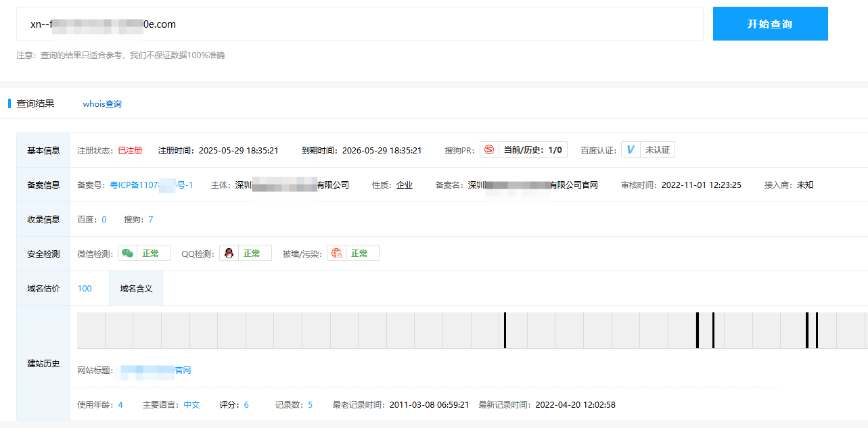This screenshot has width=868, height=428.
Task: Click the first black history timeline marker
Action: [505, 331]
